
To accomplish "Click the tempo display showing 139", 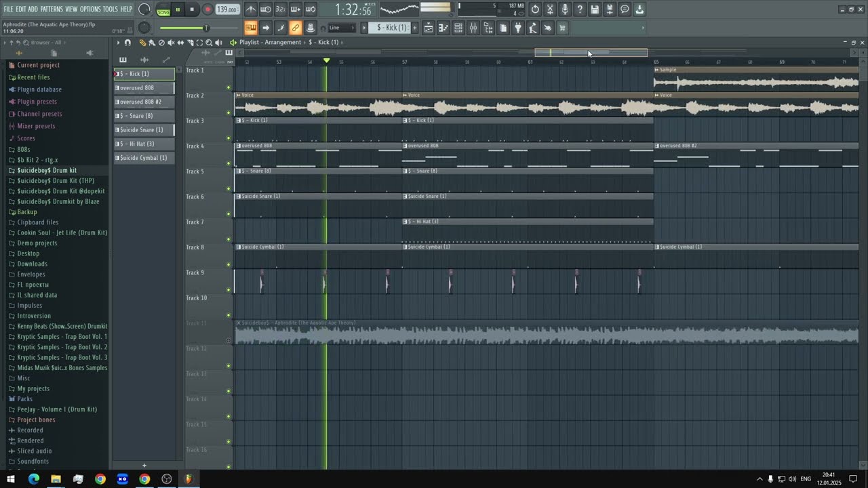I will point(227,9).
